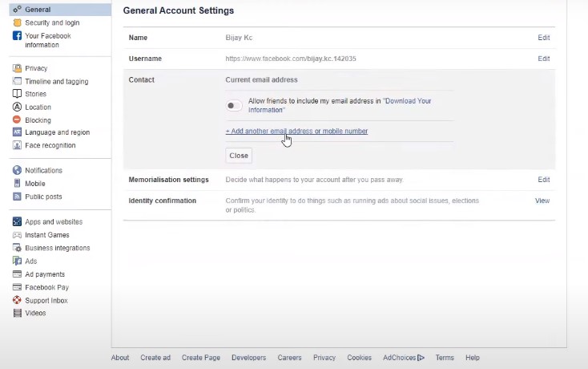Click the Stories book icon
The width and height of the screenshot is (588, 369).
18,94
